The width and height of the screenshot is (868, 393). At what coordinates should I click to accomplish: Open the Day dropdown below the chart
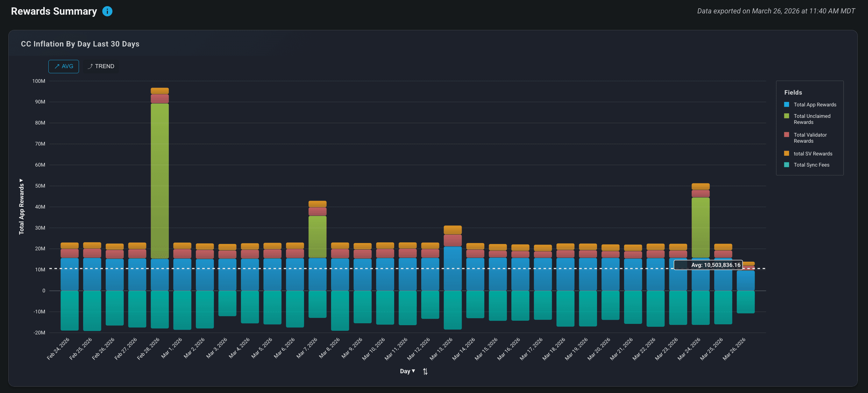tap(407, 371)
